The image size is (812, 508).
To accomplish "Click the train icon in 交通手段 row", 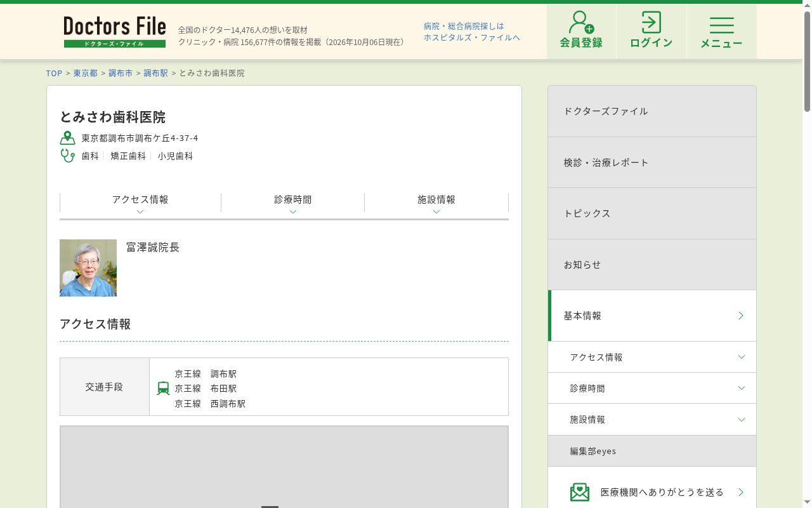I will 163,389.
